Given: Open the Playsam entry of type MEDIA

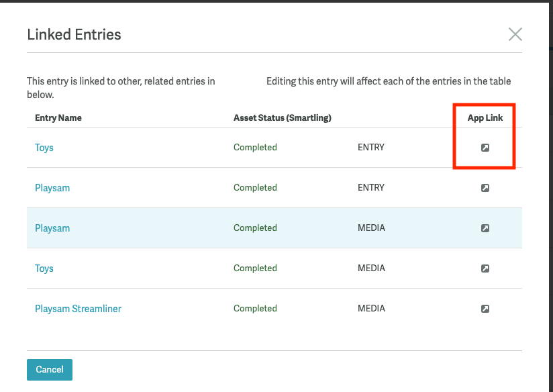Looking at the screenshot, I should [x=52, y=228].
